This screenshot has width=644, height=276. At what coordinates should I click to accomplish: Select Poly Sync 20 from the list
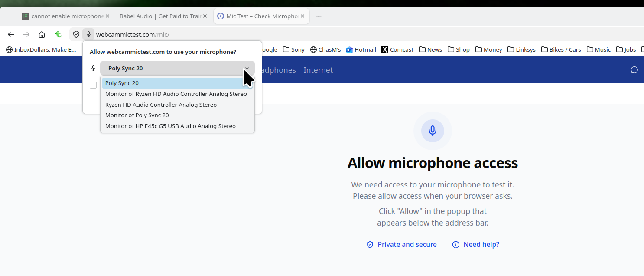(x=177, y=83)
